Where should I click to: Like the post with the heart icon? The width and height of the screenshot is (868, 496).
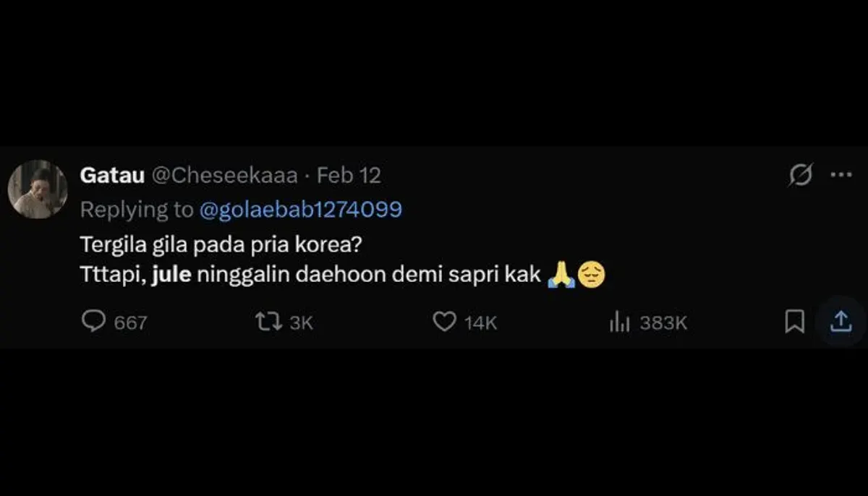click(x=444, y=322)
